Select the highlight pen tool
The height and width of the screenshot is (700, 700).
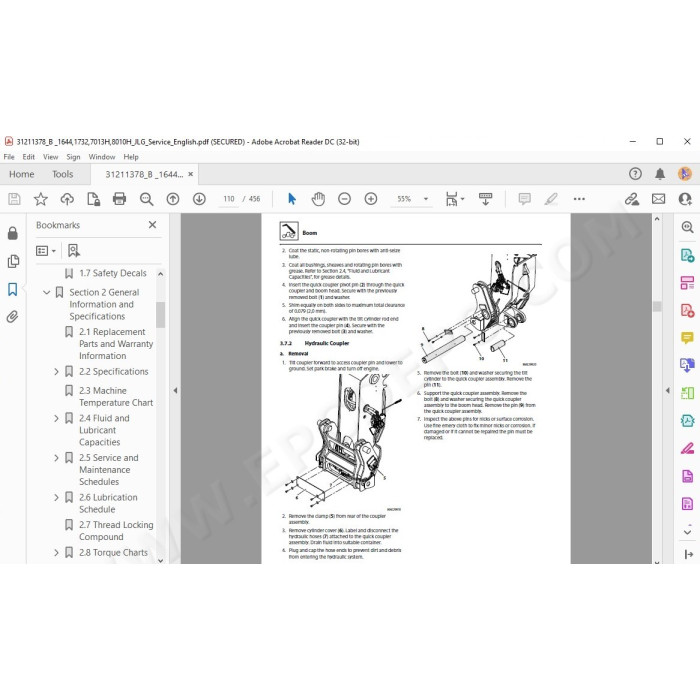point(551,199)
